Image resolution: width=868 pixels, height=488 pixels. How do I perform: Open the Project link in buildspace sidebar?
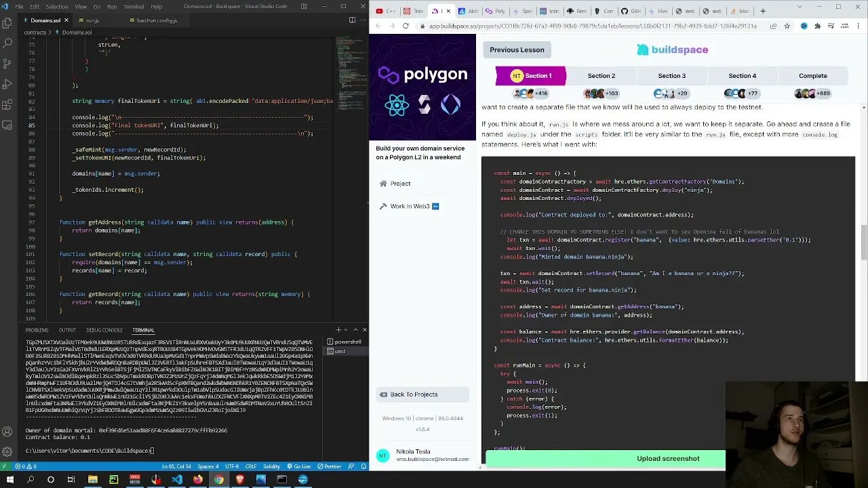pos(395,184)
